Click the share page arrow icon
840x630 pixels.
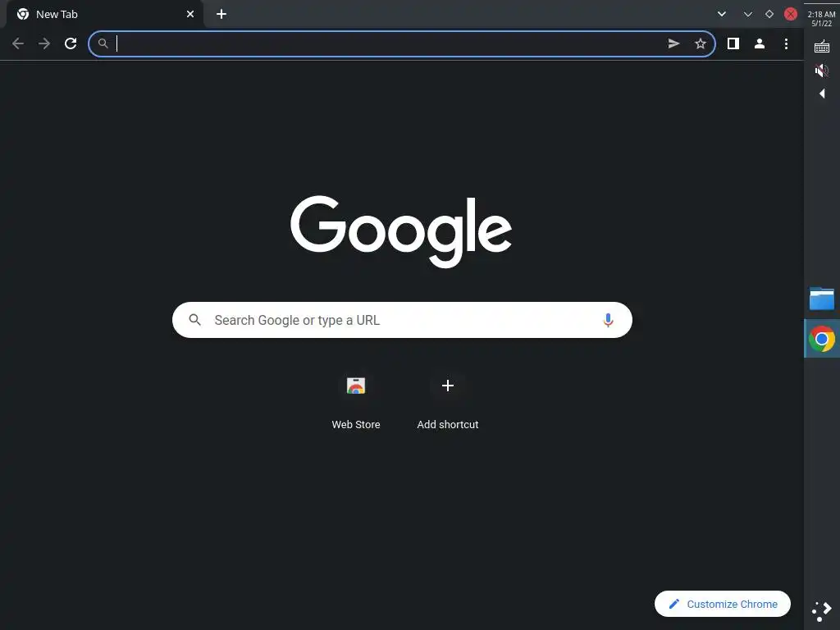point(674,43)
